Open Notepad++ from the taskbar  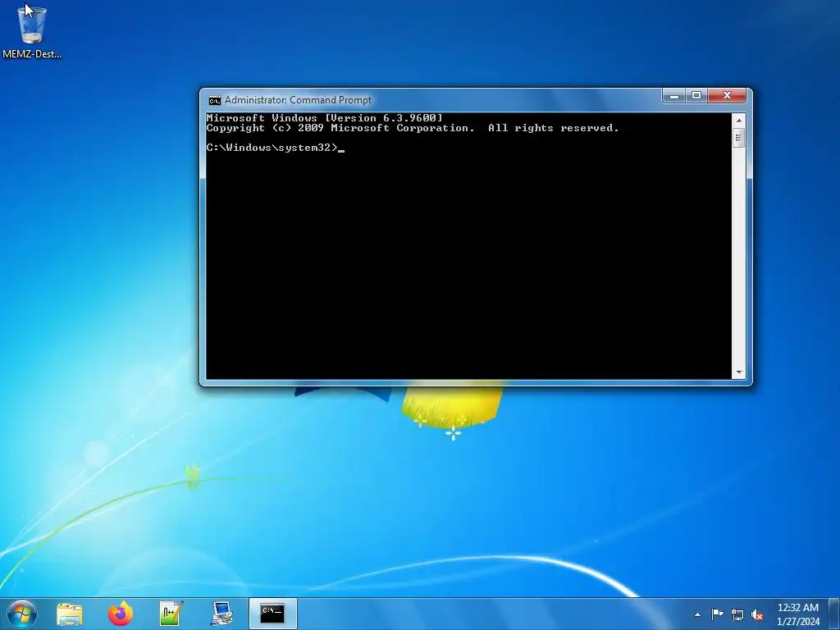[171, 614]
